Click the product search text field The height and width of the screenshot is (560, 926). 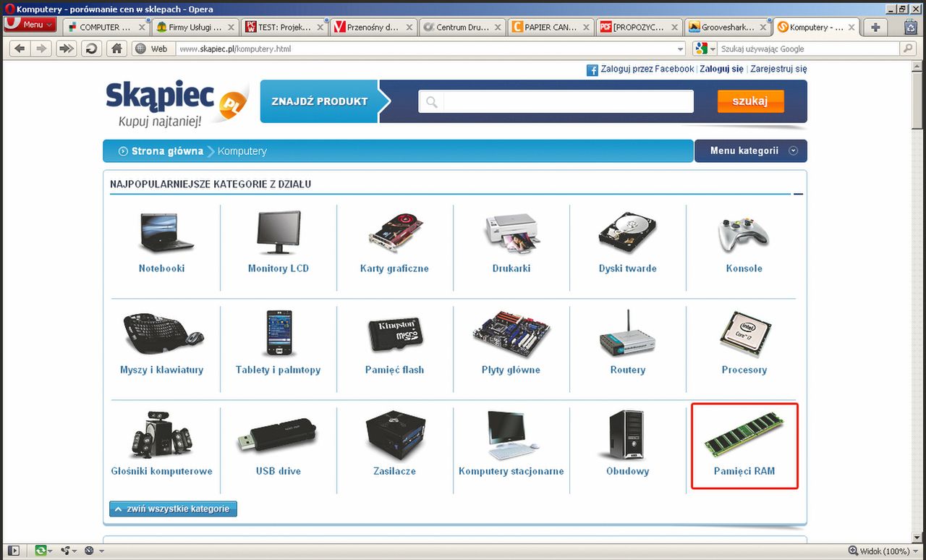(556, 101)
